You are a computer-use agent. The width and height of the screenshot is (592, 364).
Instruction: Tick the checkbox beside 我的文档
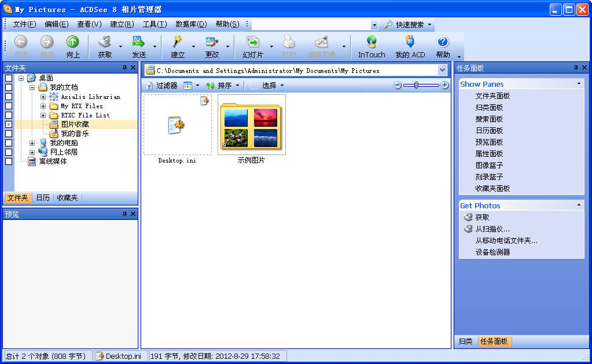[x=9, y=87]
